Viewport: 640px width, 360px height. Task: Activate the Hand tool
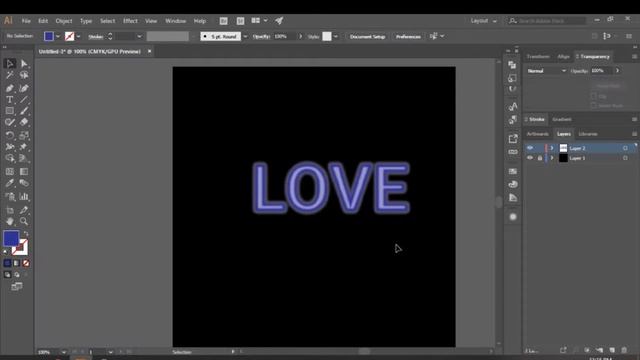(x=10, y=221)
